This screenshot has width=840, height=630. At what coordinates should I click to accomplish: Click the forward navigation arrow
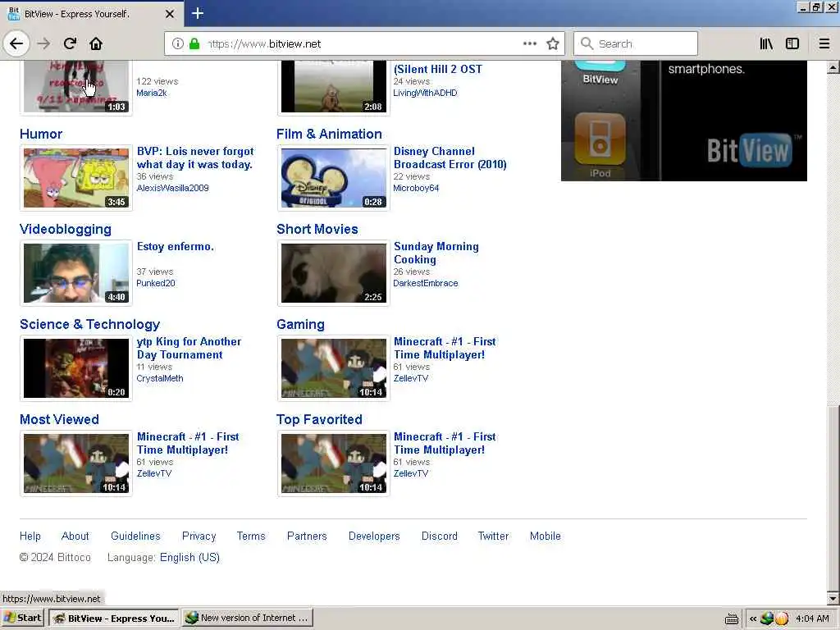[43, 43]
